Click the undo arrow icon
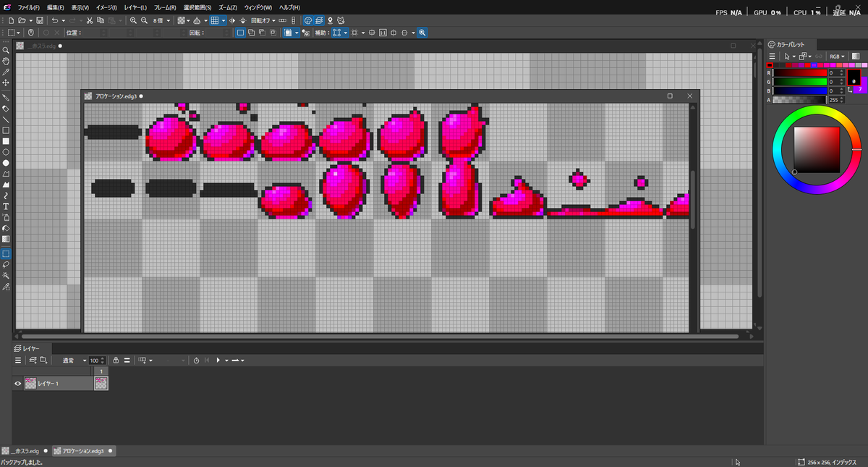This screenshot has height=467, width=868. 55,20
